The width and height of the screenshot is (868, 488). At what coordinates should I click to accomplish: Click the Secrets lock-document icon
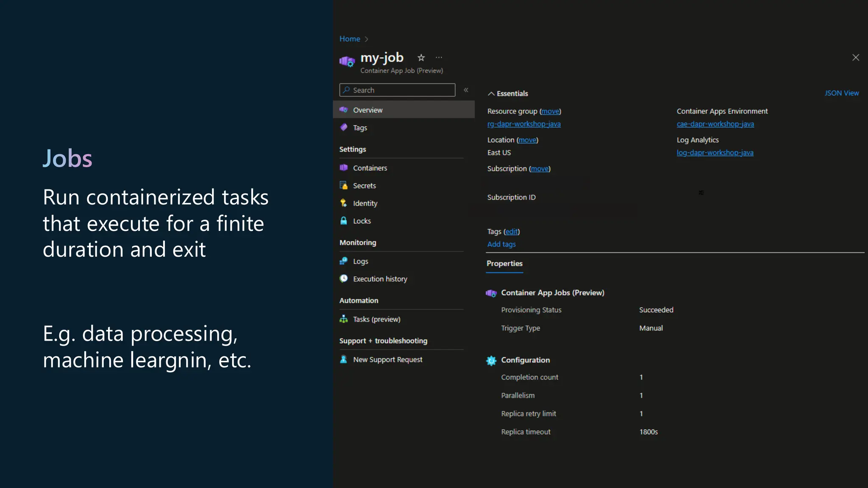(x=343, y=185)
